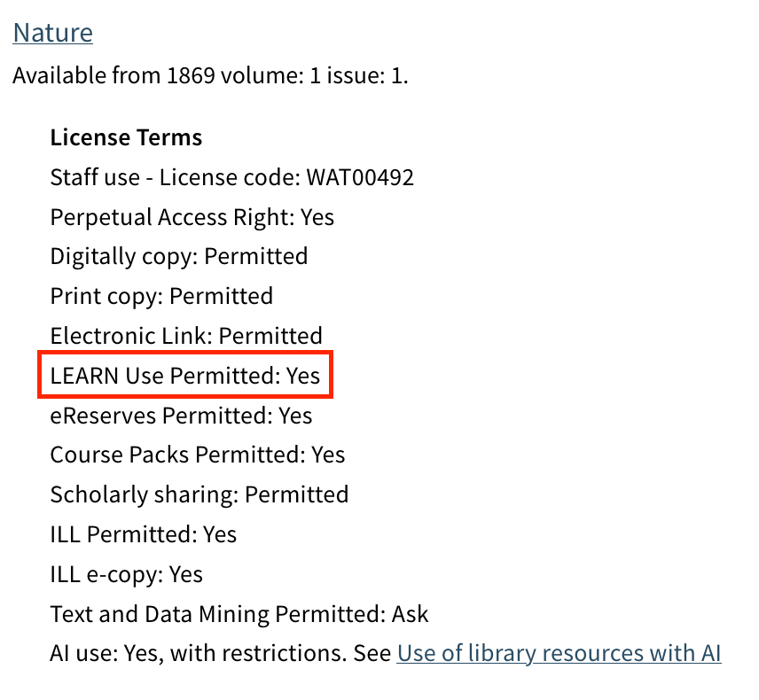759x700 pixels.
Task: Click the Digitally copy: Permitted line
Action: tap(178, 257)
